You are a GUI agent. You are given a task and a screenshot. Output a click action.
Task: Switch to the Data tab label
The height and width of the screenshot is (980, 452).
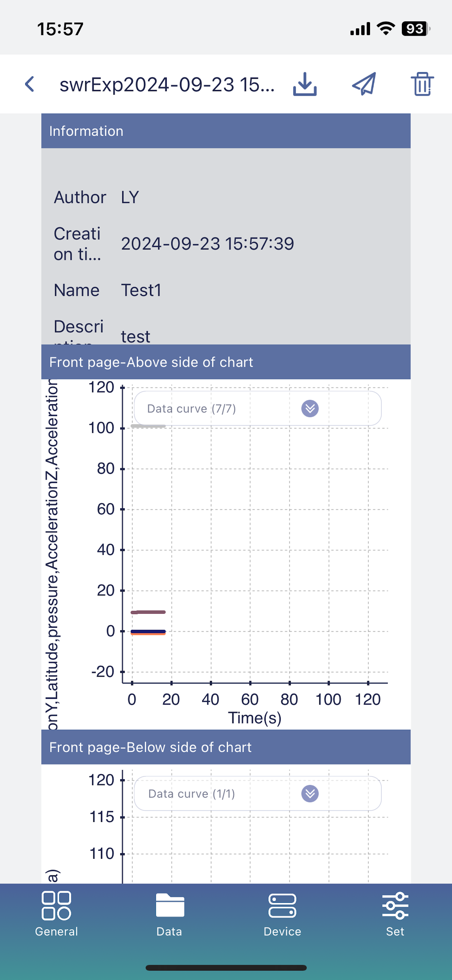169,931
